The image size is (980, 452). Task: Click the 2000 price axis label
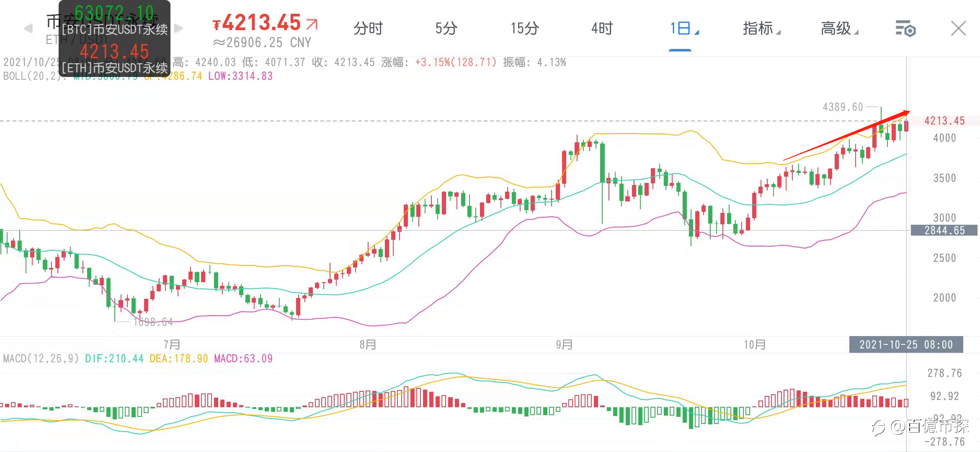[x=944, y=298]
